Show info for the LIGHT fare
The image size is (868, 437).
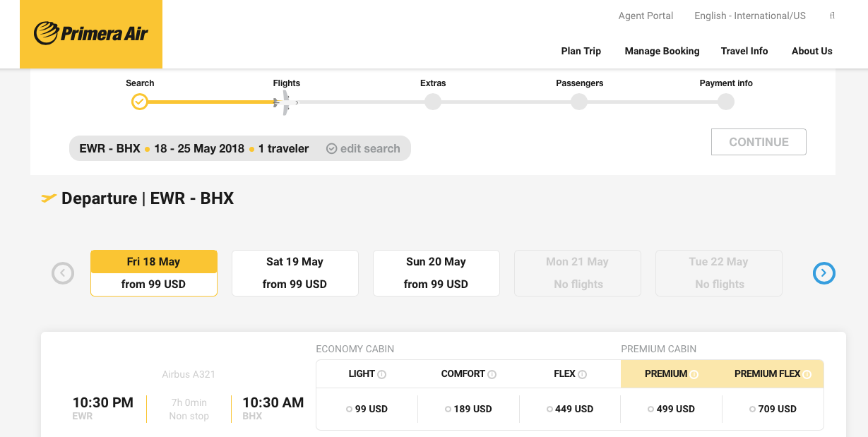(382, 374)
